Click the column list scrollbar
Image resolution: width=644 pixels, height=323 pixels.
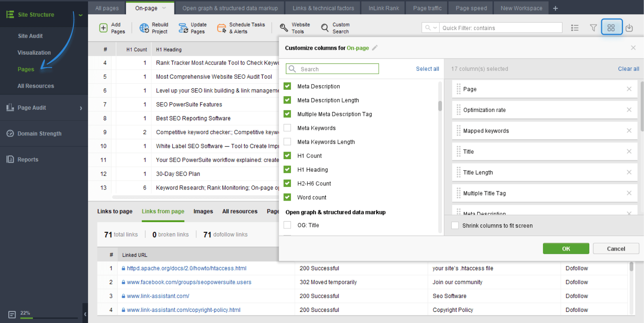tap(440, 106)
